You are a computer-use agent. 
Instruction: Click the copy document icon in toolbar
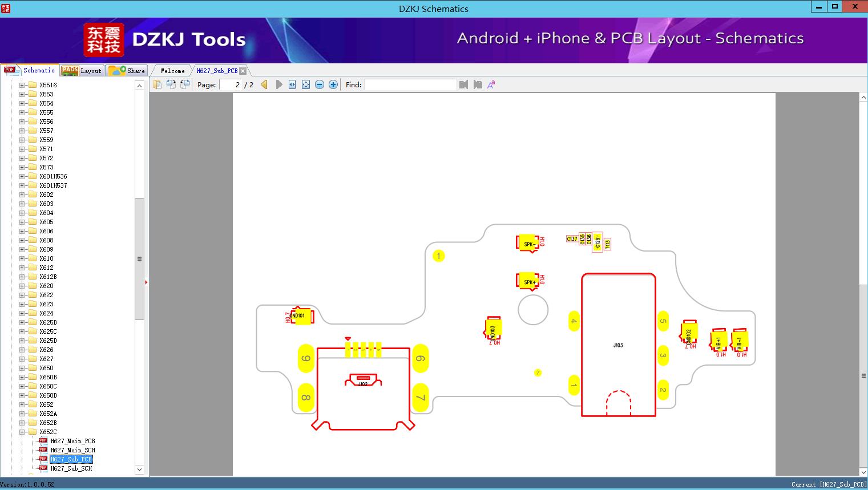pos(157,84)
